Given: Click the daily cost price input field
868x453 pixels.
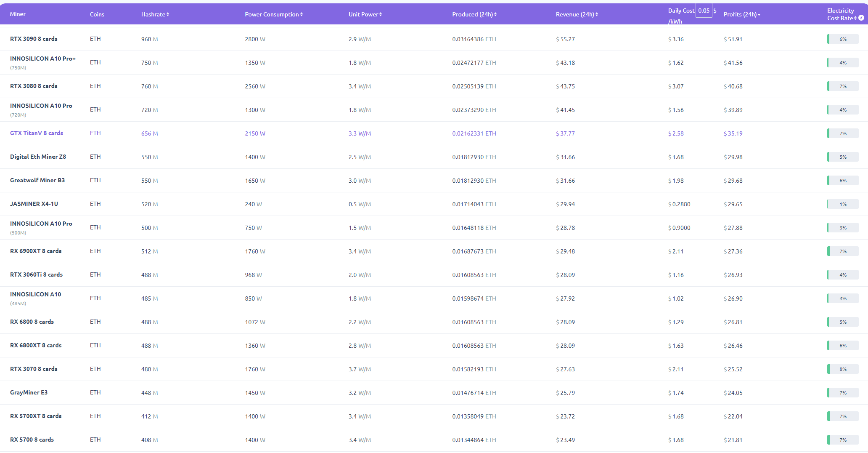Looking at the screenshot, I should [704, 11].
